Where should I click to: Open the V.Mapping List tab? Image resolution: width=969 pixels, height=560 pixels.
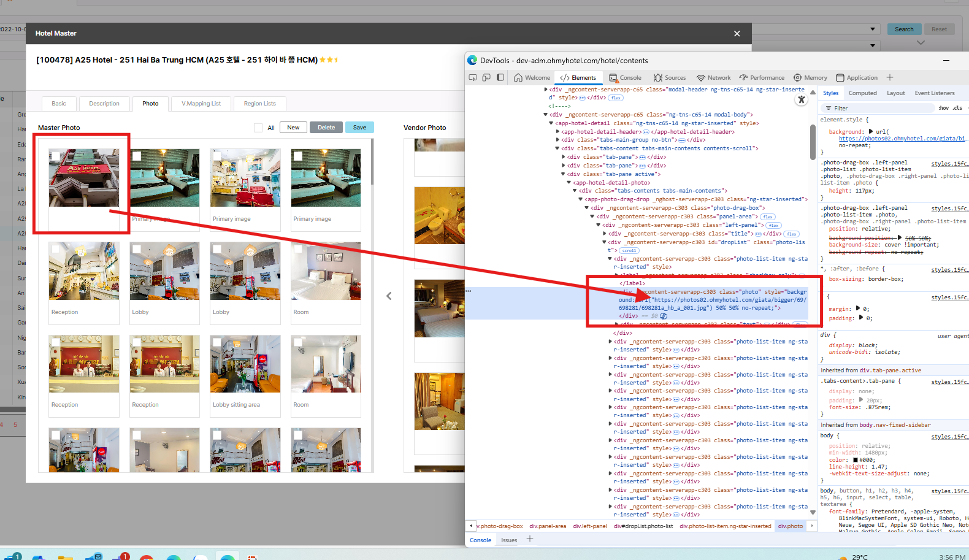pos(201,104)
